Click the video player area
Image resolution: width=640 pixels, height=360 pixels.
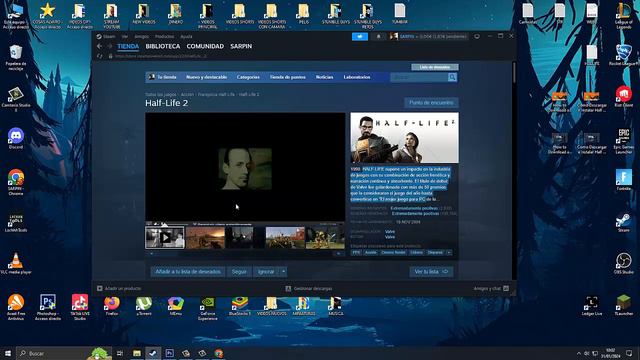(x=245, y=167)
